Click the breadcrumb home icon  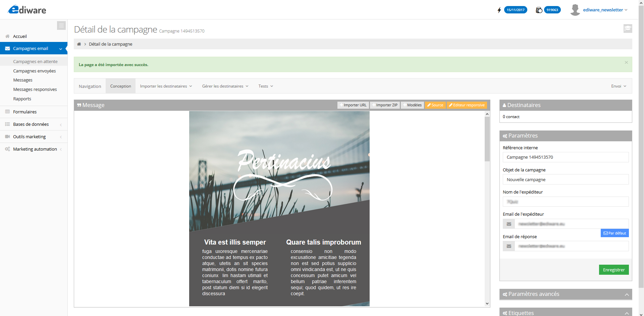coord(79,44)
